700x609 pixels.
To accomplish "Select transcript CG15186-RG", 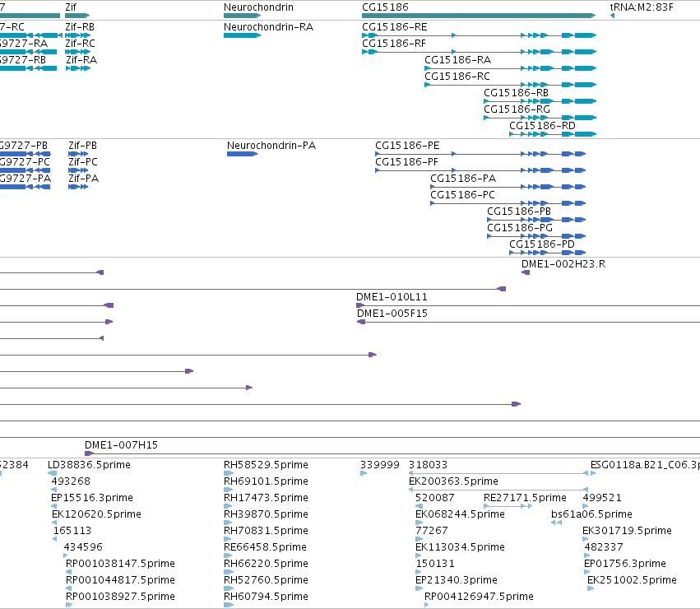I will tap(517, 109).
